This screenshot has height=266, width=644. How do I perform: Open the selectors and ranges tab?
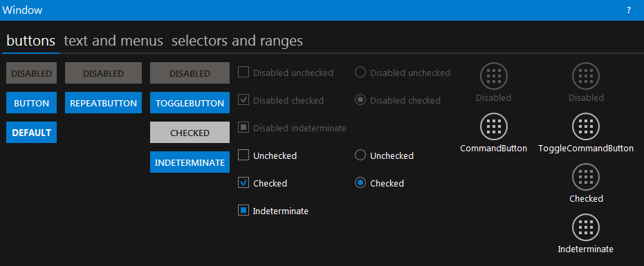tap(237, 41)
